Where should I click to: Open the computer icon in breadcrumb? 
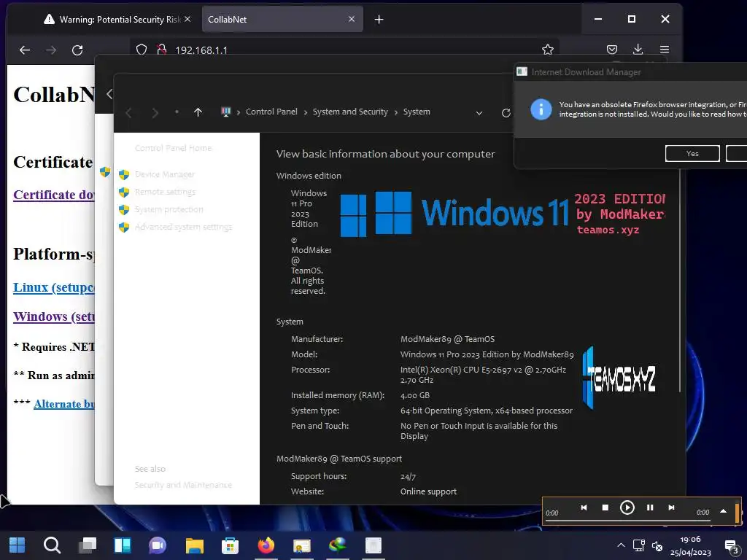click(226, 112)
